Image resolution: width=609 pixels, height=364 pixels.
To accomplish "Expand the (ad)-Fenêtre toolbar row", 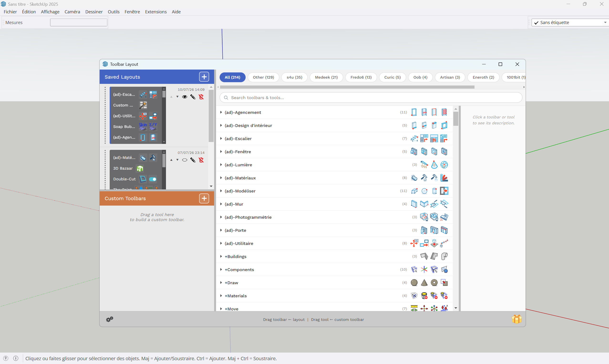I will pos(221,152).
